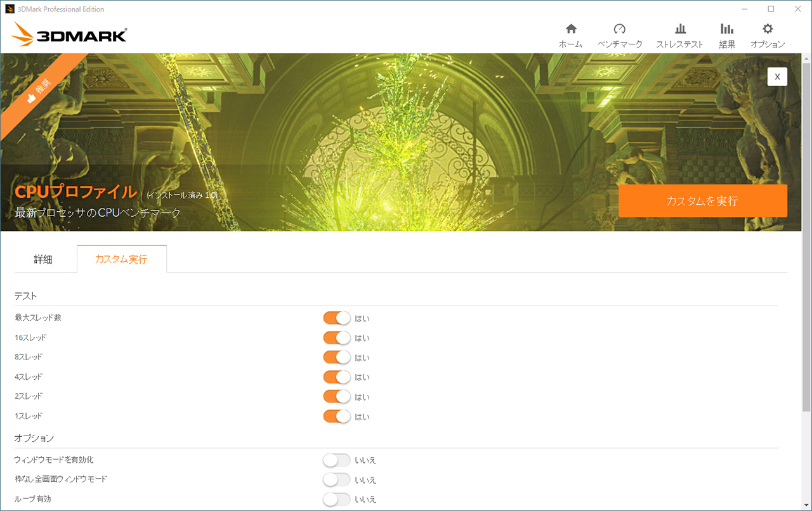Turn on 枠なし全画面ウィンドウモード switch
Screen dimensions: 812x511
tap(337, 479)
